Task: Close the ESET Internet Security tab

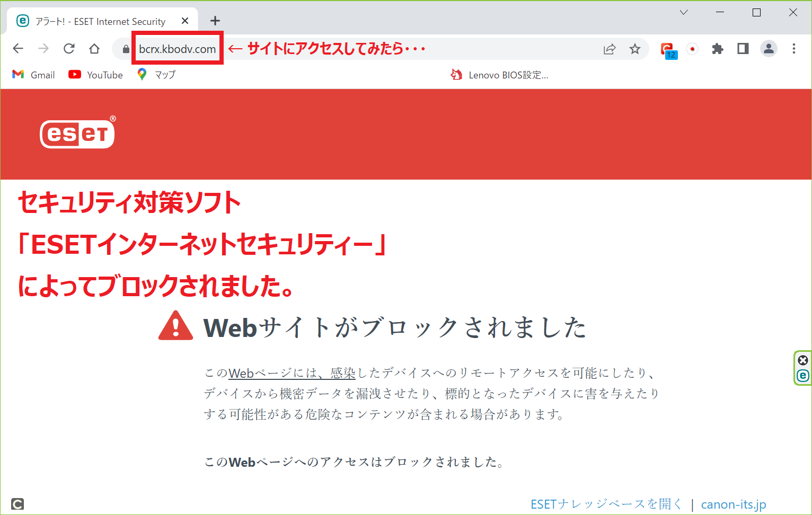Action: click(x=185, y=21)
